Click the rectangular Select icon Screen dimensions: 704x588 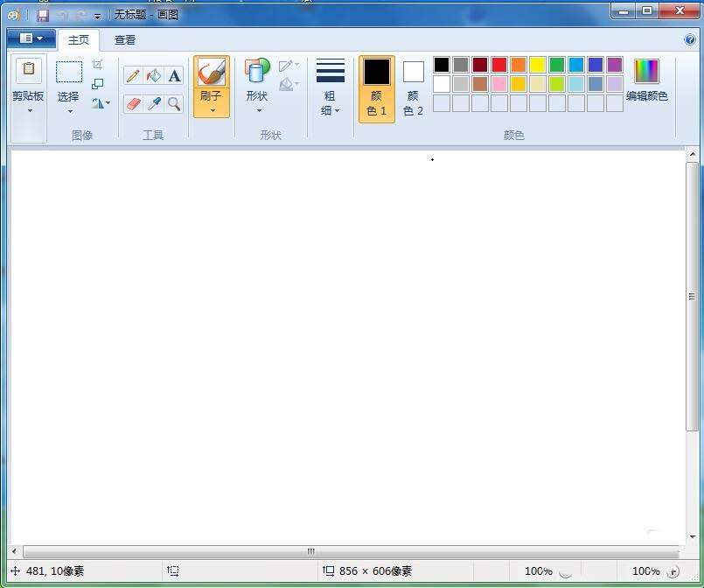(69, 72)
